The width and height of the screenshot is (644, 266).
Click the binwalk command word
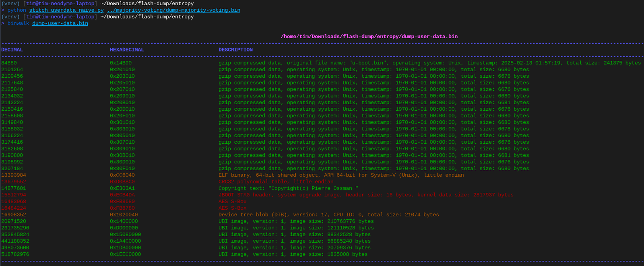click(x=18, y=23)
